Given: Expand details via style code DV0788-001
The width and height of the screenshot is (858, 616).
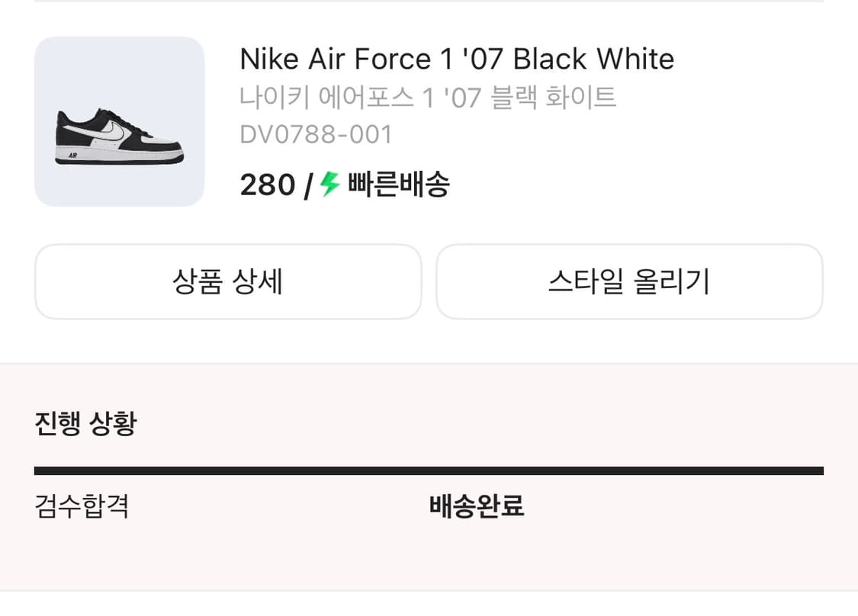Looking at the screenshot, I should tap(314, 133).
